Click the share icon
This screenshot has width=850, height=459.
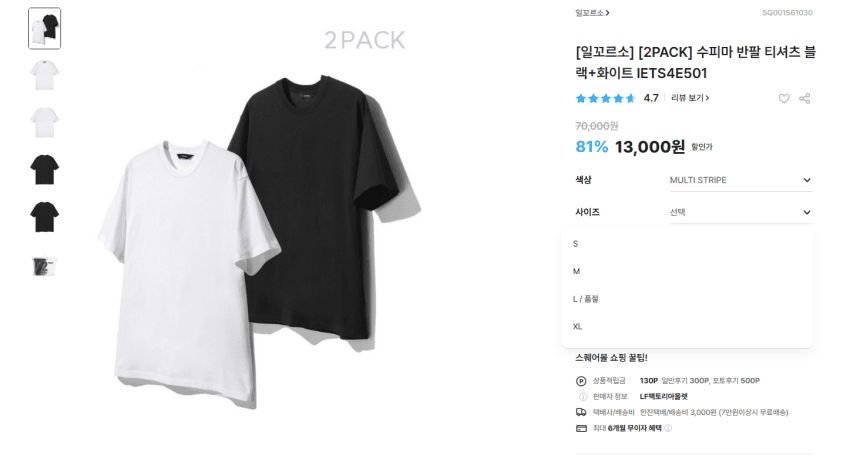click(804, 98)
